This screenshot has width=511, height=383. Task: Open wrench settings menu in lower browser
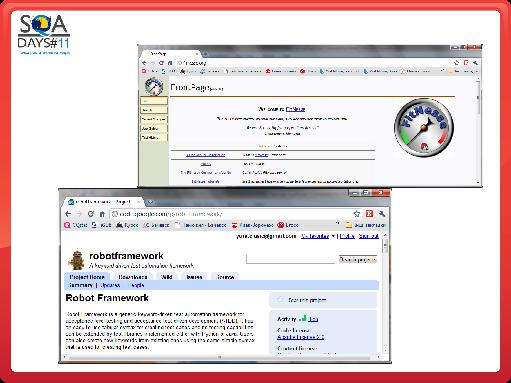[x=382, y=214]
